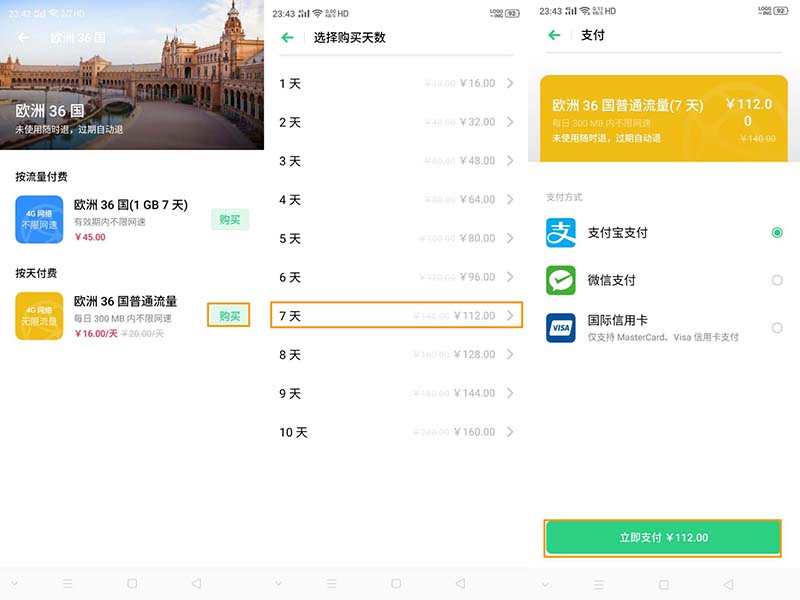Image resolution: width=800 pixels, height=600 pixels.
Task: Tap the 仅支持 MasterCard、Visa 信用卡支付 note
Action: 663,337
